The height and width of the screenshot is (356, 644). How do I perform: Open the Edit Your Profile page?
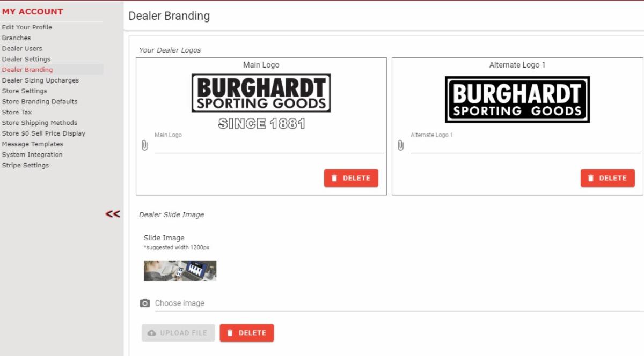[27, 27]
